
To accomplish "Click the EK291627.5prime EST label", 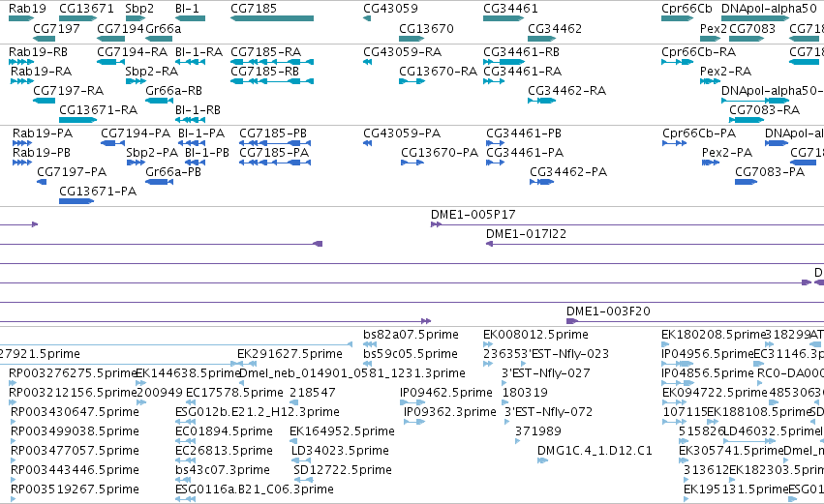I will [290, 354].
